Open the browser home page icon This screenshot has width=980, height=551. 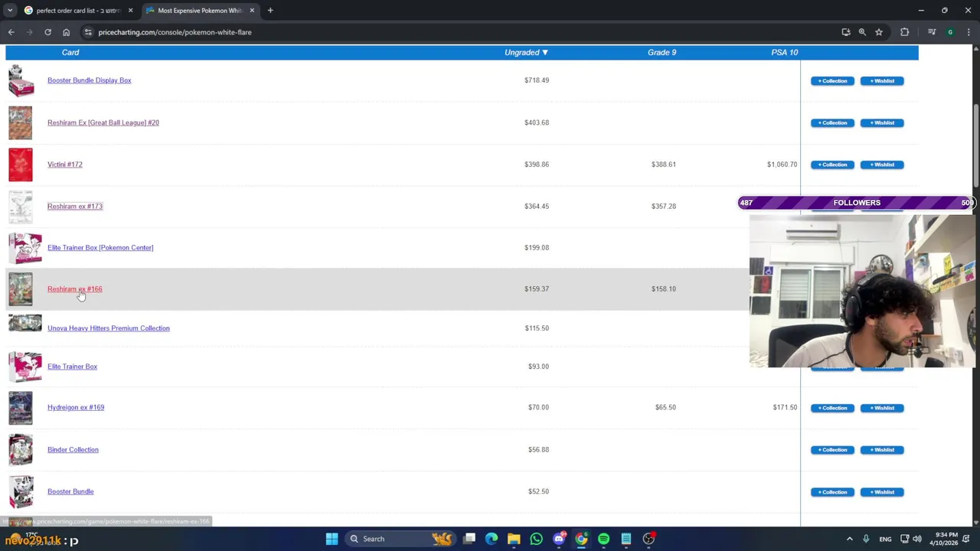click(x=66, y=32)
